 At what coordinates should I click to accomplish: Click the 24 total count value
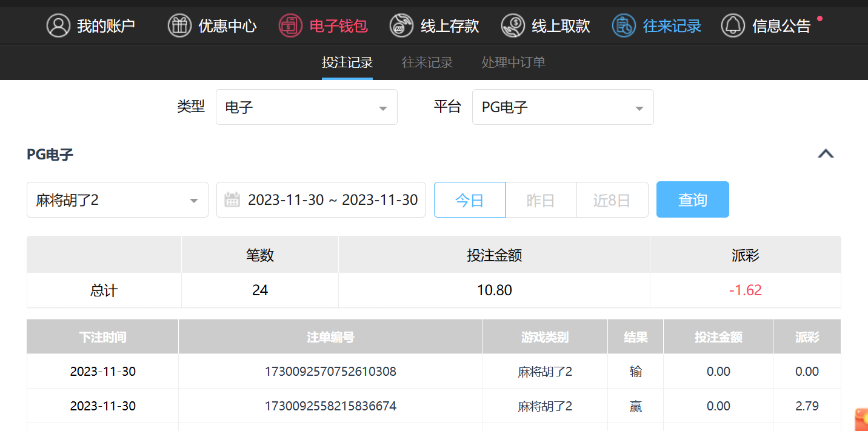tap(260, 290)
